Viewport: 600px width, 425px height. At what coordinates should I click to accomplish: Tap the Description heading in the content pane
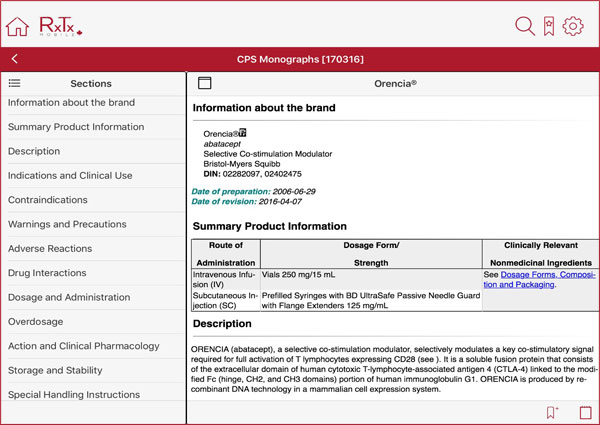(x=222, y=324)
